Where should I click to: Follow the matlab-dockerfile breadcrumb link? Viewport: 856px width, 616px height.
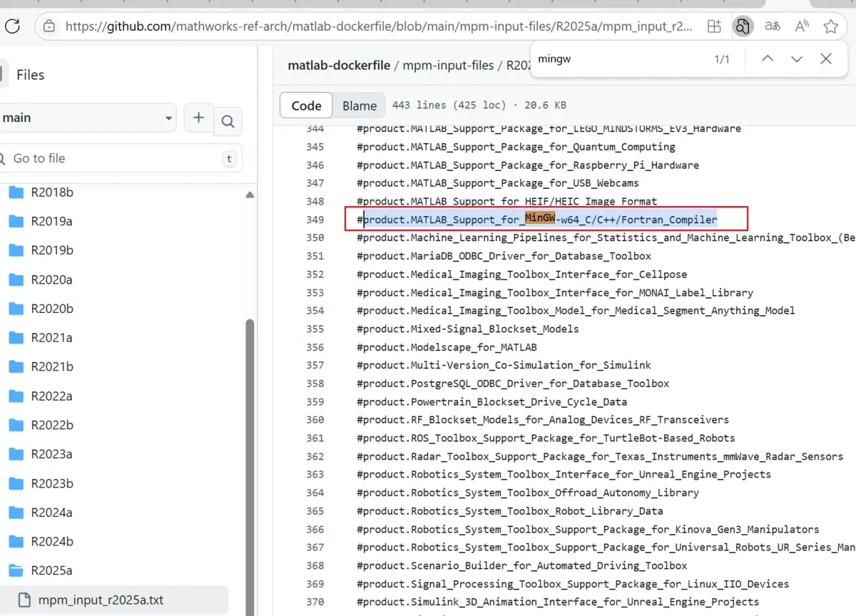click(339, 65)
